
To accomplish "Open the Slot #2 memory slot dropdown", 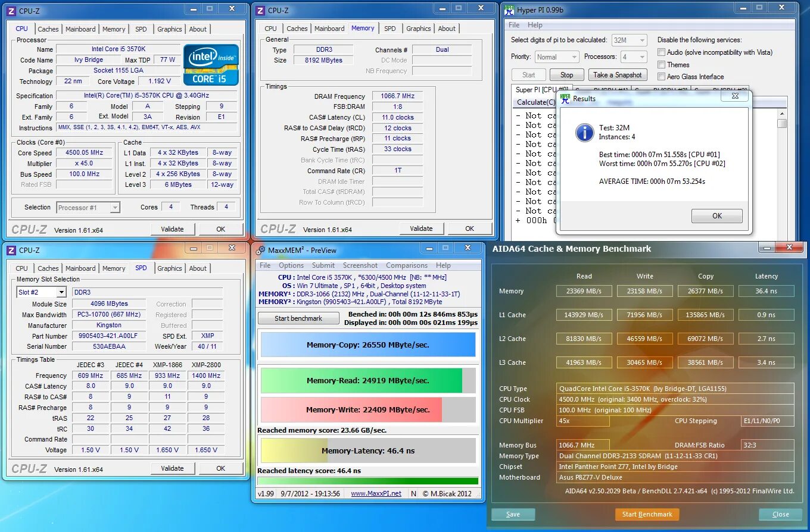I will (x=41, y=292).
